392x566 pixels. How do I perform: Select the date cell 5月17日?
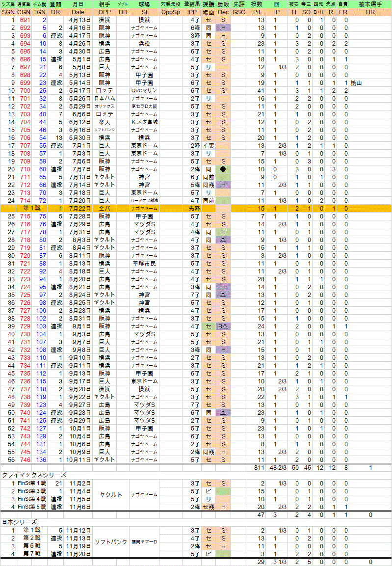[79, 91]
